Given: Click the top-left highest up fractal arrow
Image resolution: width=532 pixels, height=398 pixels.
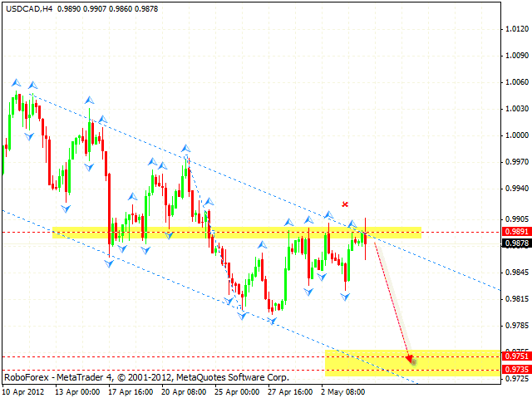Looking at the screenshot, I should pyautogui.click(x=15, y=82).
